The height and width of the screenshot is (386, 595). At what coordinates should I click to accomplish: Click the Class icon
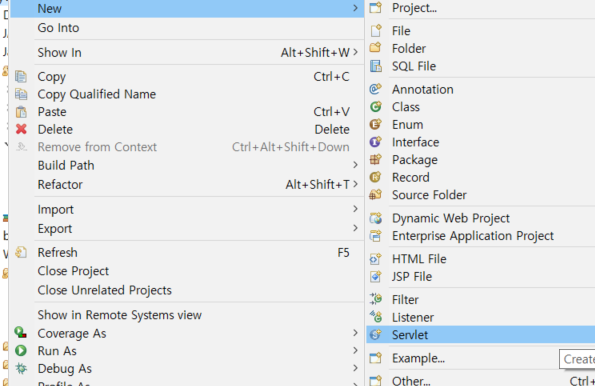point(376,107)
